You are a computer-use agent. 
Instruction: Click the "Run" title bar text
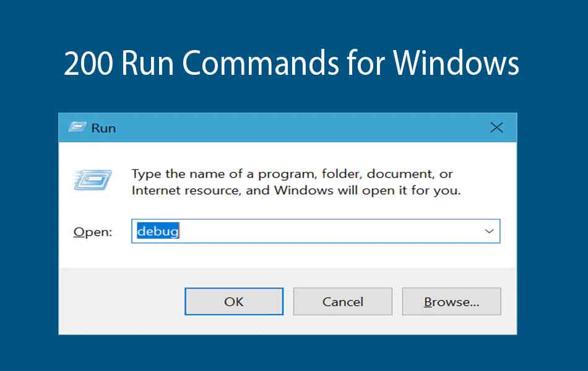click(103, 128)
